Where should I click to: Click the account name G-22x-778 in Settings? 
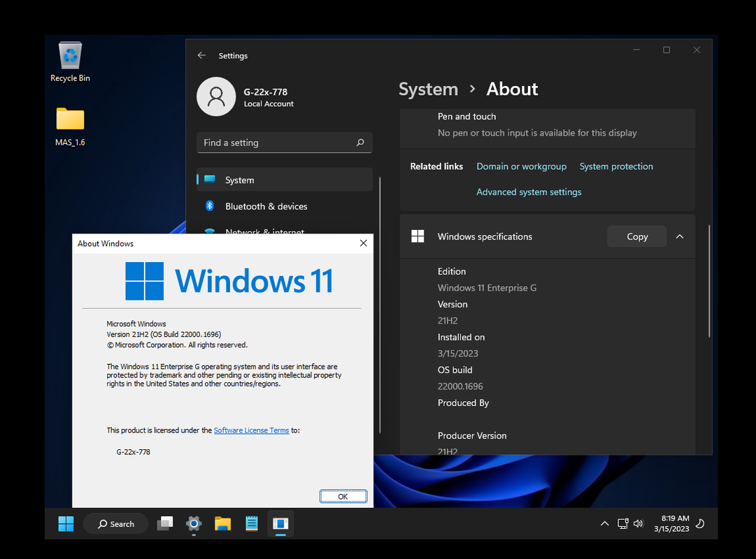[266, 92]
